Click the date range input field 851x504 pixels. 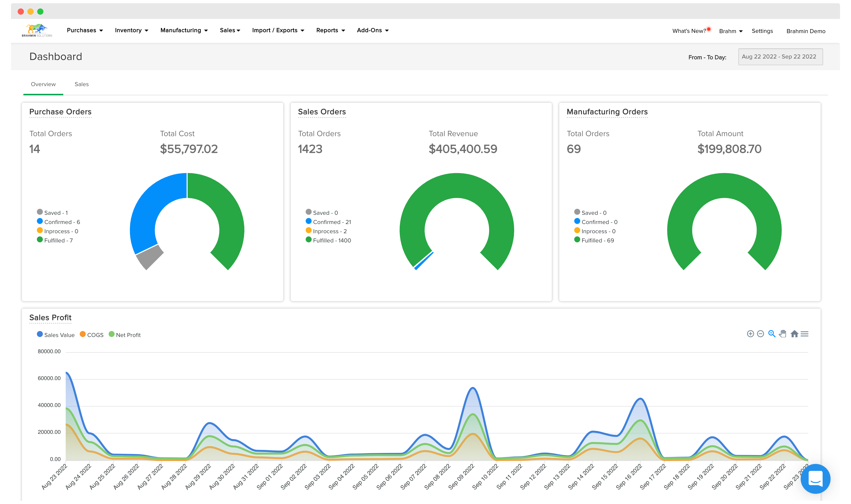780,57
